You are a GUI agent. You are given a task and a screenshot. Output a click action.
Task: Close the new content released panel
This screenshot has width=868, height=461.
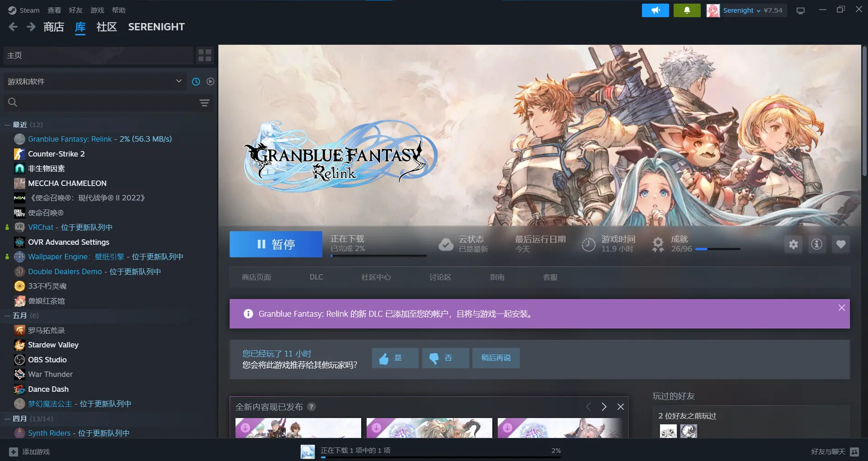[x=621, y=407]
